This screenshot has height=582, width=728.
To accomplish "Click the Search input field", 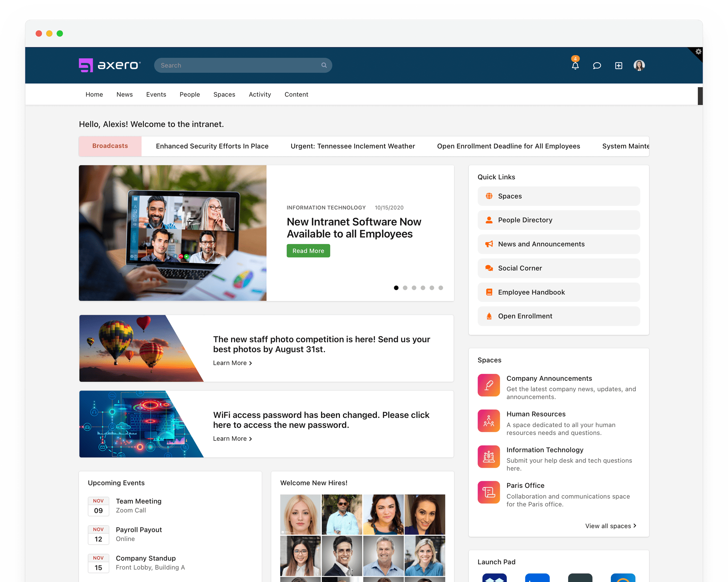I will pyautogui.click(x=242, y=65).
